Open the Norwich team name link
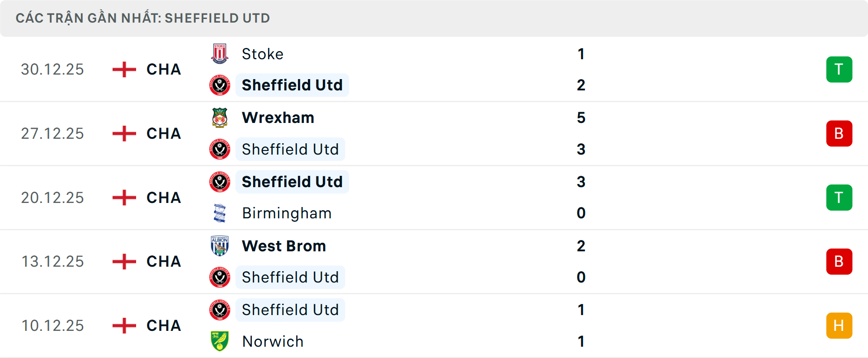 coord(273,342)
